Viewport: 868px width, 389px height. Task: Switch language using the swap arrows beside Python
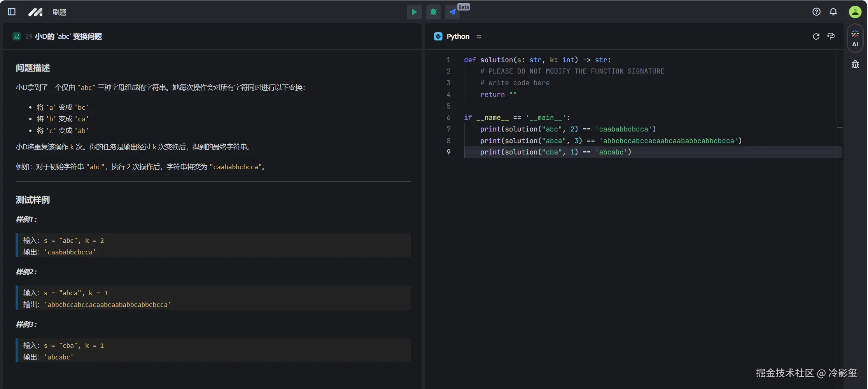(x=479, y=37)
